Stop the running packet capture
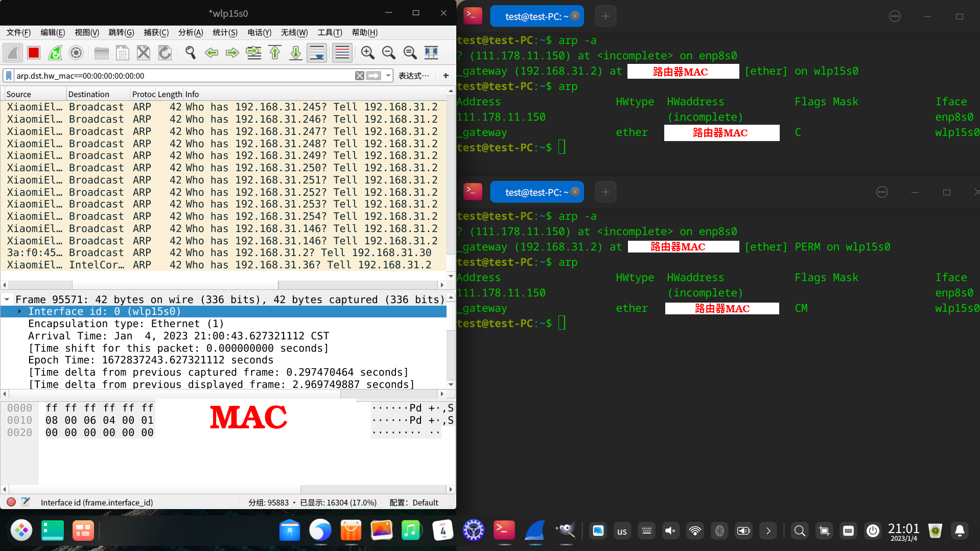The height and width of the screenshot is (551, 980). (x=34, y=53)
